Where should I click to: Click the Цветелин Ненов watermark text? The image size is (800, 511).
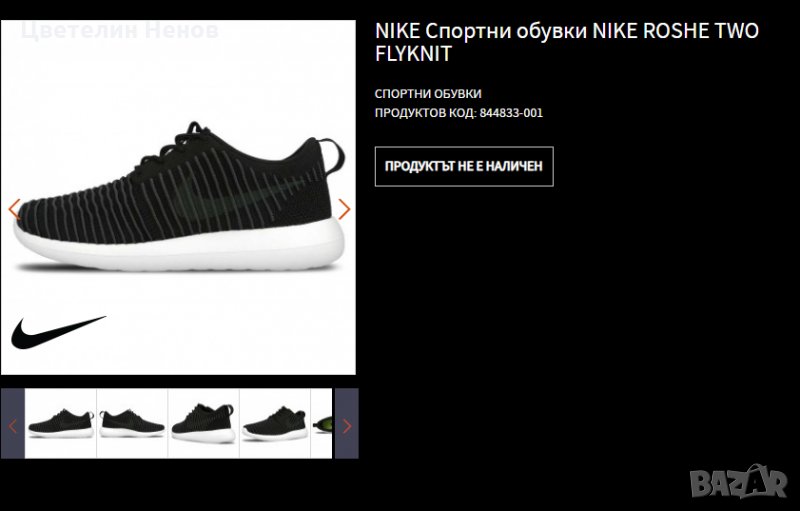120,31
